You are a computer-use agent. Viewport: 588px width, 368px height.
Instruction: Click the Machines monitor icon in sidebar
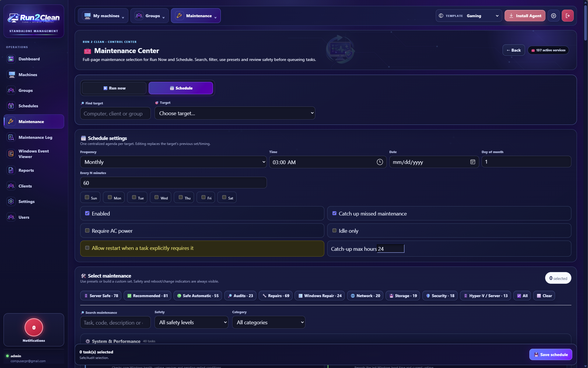11,75
